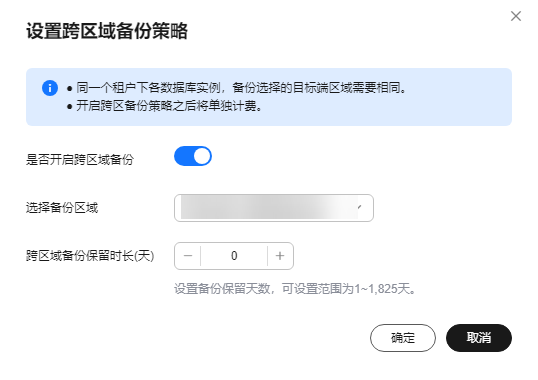538x380 pixels.
Task: Click the blurred selected region value
Action: pos(268,207)
